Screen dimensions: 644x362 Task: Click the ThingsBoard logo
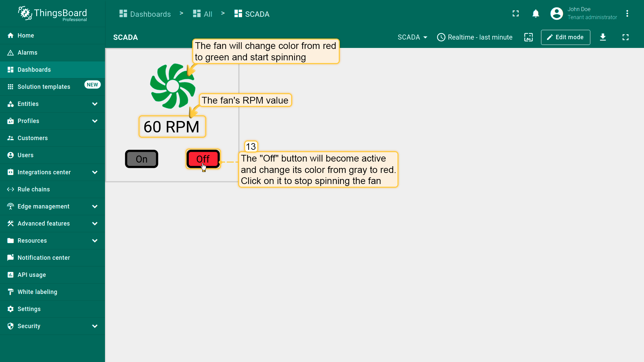53,14
